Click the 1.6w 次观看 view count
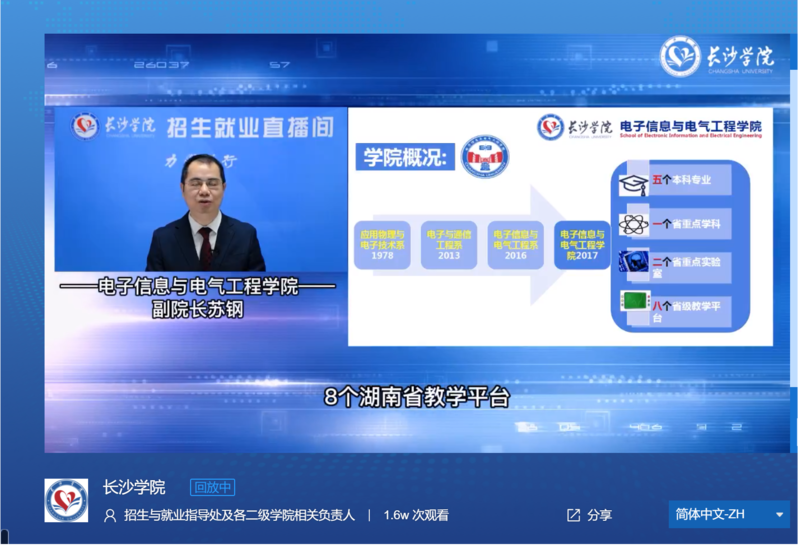 [x=416, y=515]
